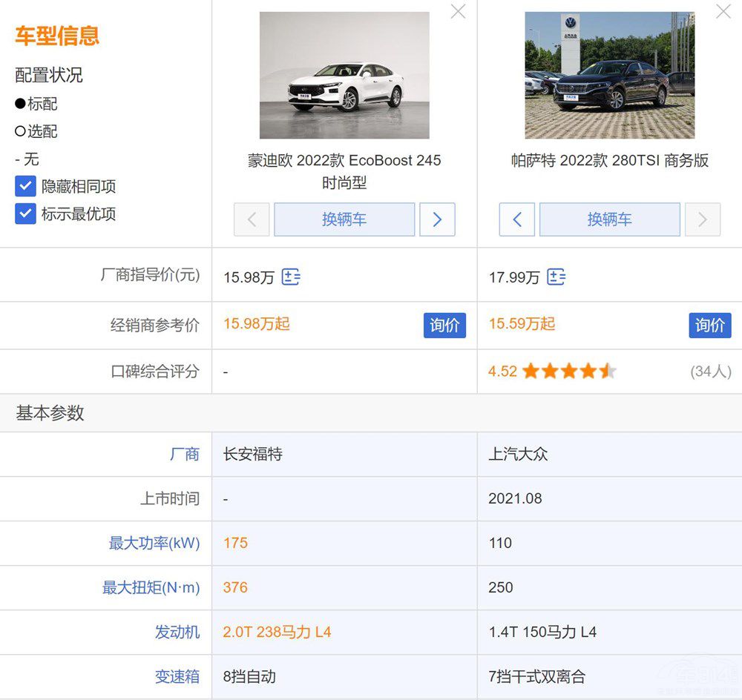Screen dimensions: 742x700
Task: Click the 发动机 parameter link
Action: point(177,632)
